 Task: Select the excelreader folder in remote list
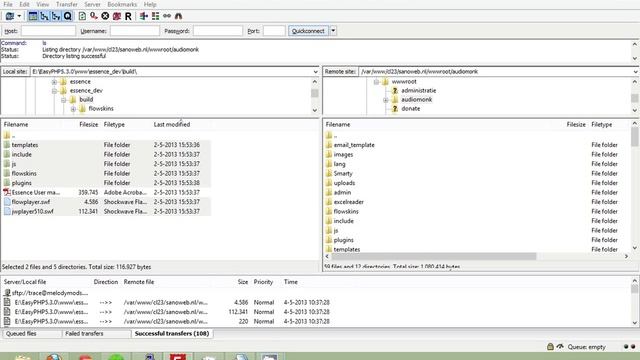(349, 202)
